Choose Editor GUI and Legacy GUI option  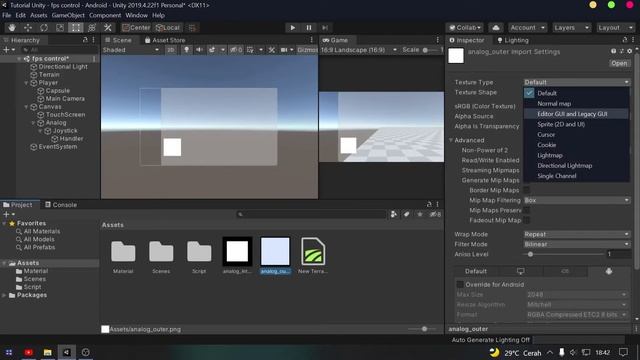coord(576,114)
